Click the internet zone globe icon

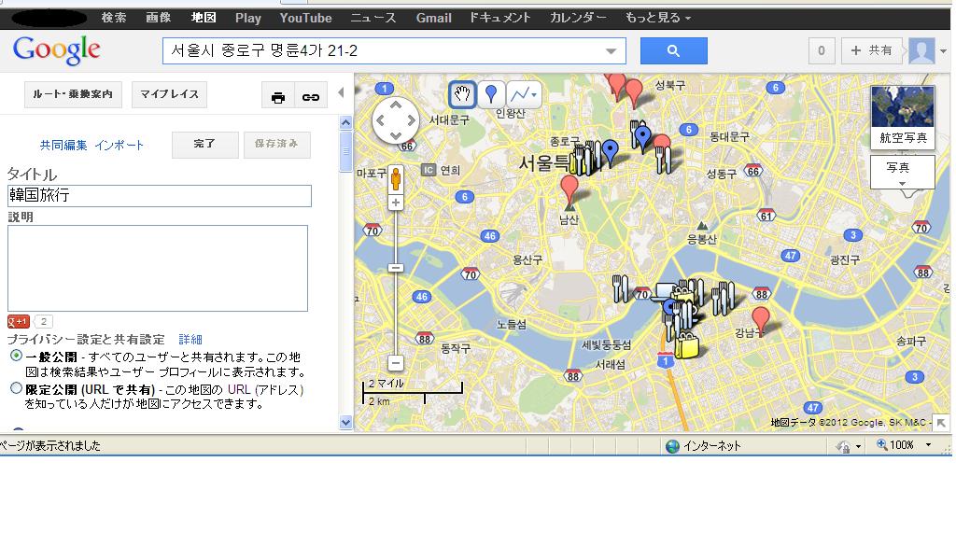[x=672, y=446]
